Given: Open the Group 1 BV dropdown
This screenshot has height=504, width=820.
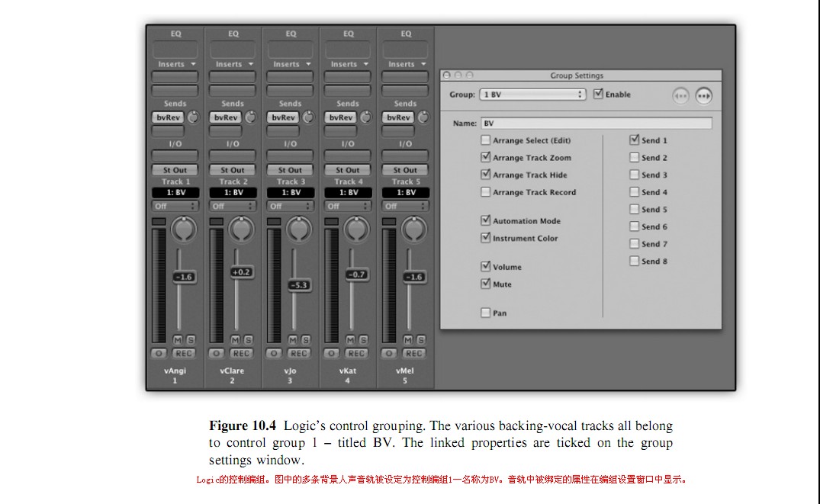Looking at the screenshot, I should click(532, 95).
